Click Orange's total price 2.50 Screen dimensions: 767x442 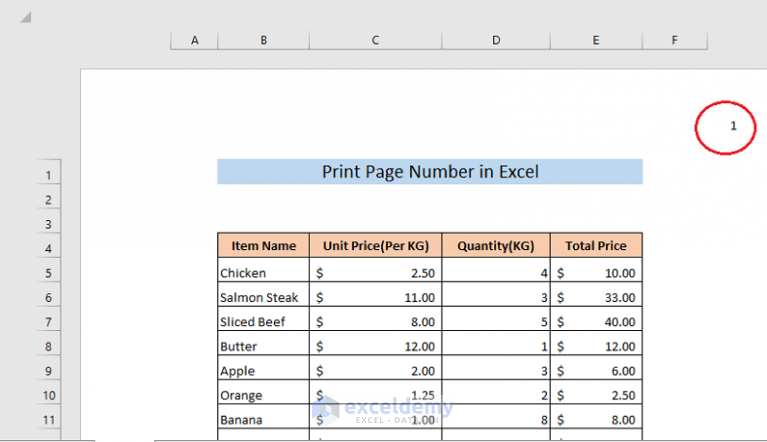[x=596, y=392]
